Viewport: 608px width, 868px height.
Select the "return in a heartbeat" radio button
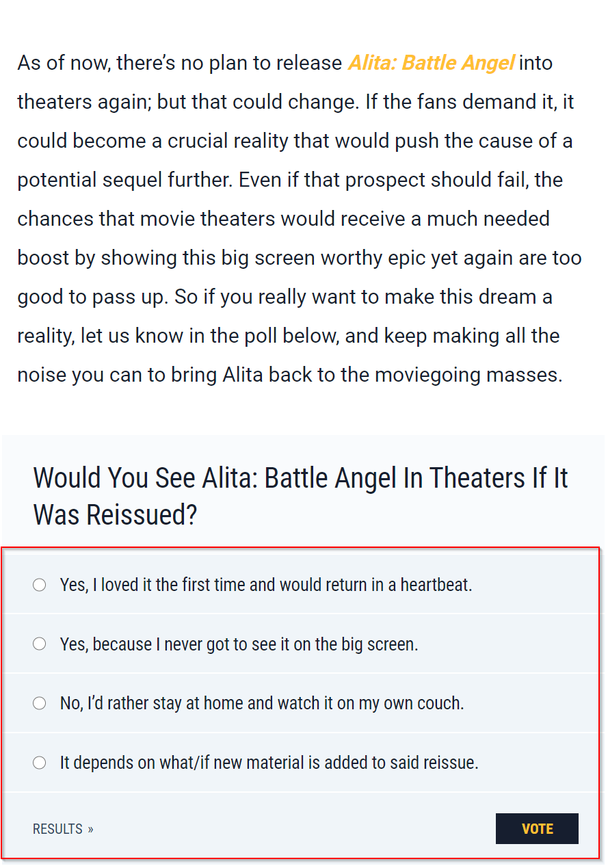40,585
